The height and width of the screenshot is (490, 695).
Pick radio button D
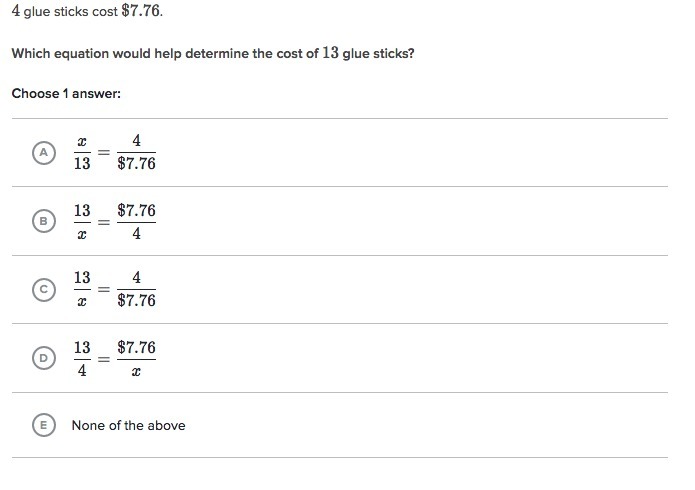[x=42, y=358]
